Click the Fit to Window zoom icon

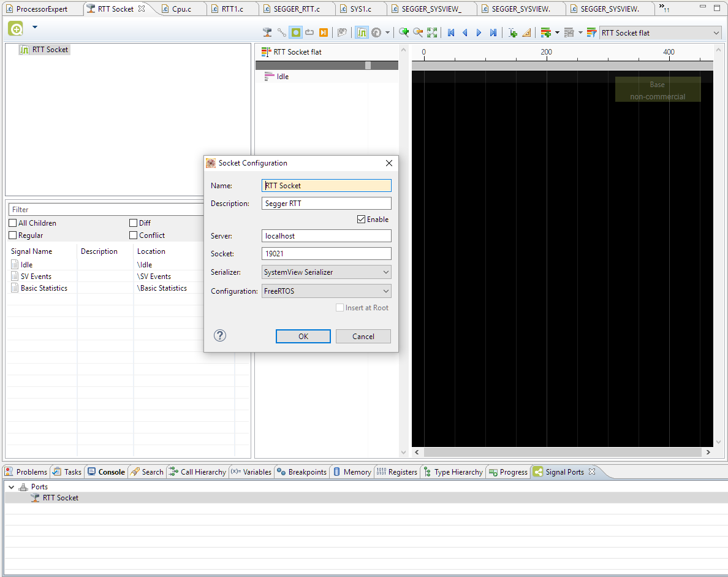click(x=433, y=32)
